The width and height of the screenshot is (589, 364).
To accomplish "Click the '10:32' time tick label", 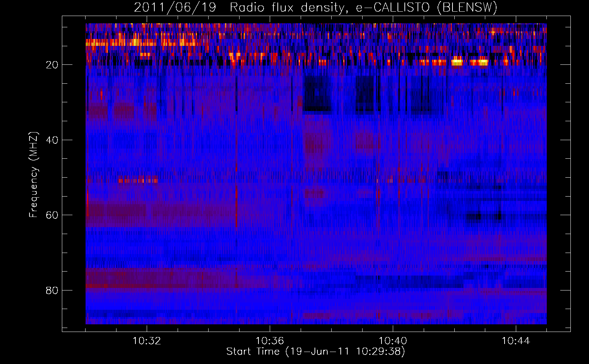I will coord(147,341).
